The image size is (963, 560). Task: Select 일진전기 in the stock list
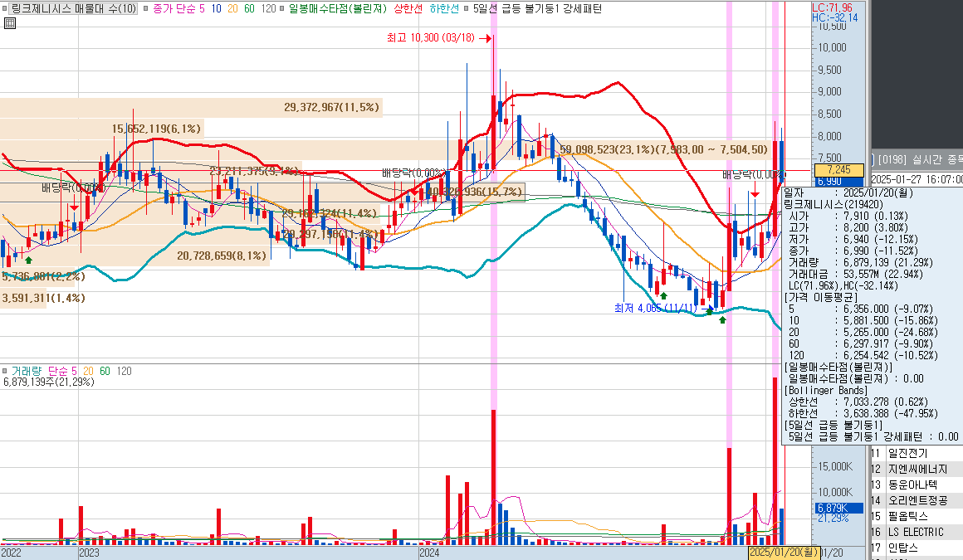pyautogui.click(x=907, y=453)
